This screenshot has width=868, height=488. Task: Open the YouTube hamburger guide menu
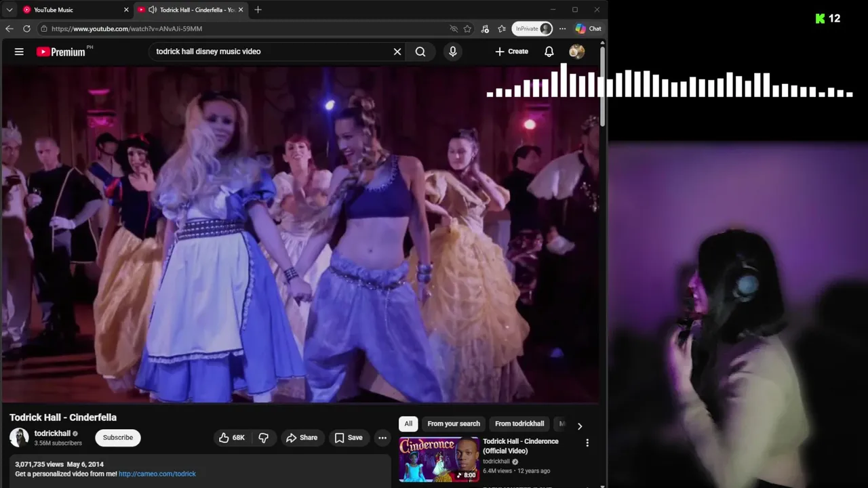coord(19,52)
